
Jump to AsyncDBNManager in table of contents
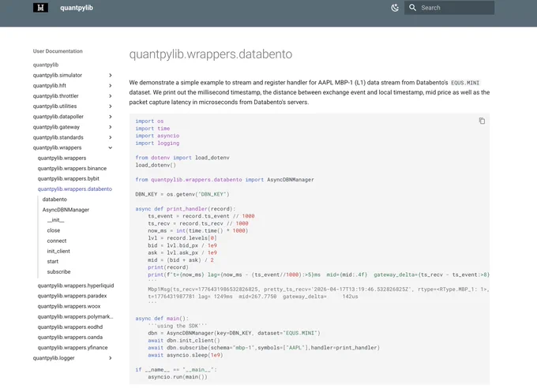click(x=66, y=210)
